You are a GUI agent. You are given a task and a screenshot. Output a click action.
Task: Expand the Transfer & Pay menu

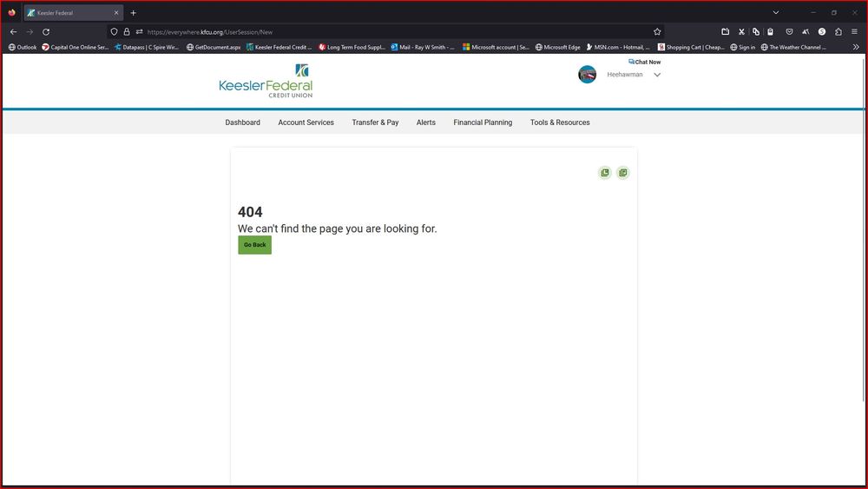(x=375, y=122)
